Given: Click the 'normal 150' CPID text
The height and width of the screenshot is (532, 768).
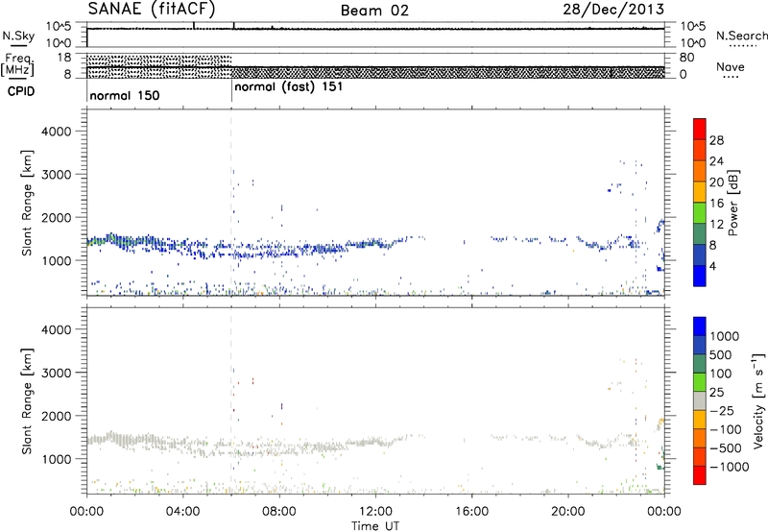Looking at the screenshot, I should tap(125, 95).
